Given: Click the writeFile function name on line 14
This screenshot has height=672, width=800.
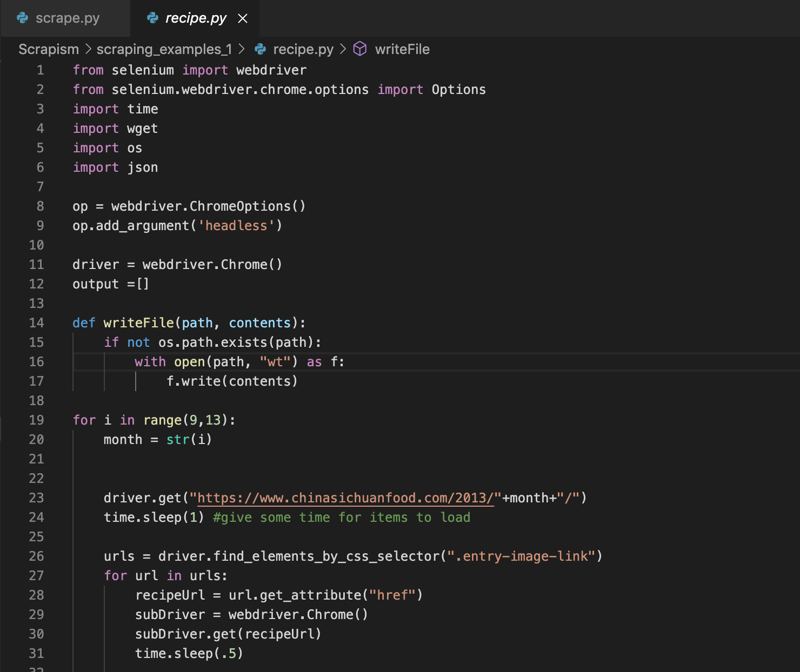Looking at the screenshot, I should point(138,323).
